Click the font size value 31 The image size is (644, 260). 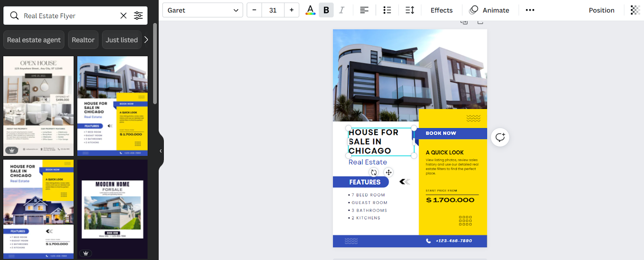tap(273, 10)
